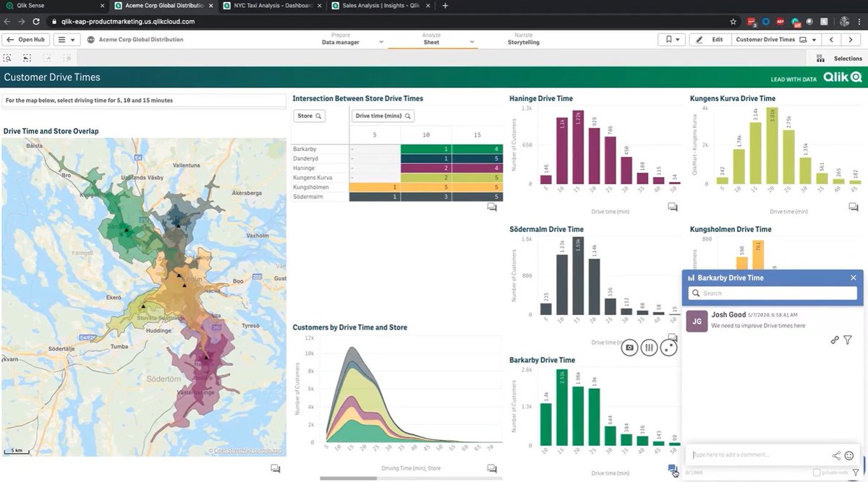The height and width of the screenshot is (482, 868).
Task: Expand the Sheet dropdown chevron
Action: click(472, 43)
